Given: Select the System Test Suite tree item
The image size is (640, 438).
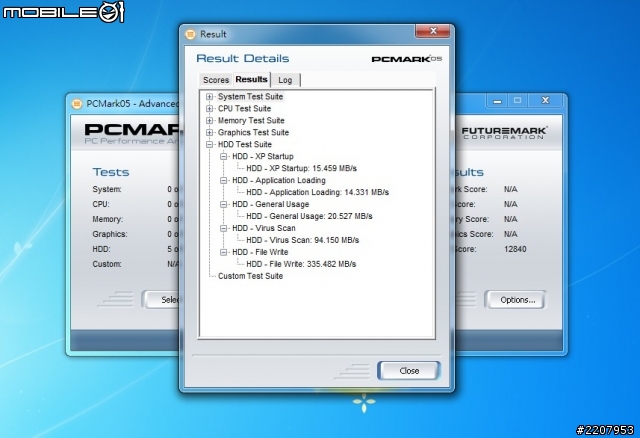Looking at the screenshot, I should 250,97.
